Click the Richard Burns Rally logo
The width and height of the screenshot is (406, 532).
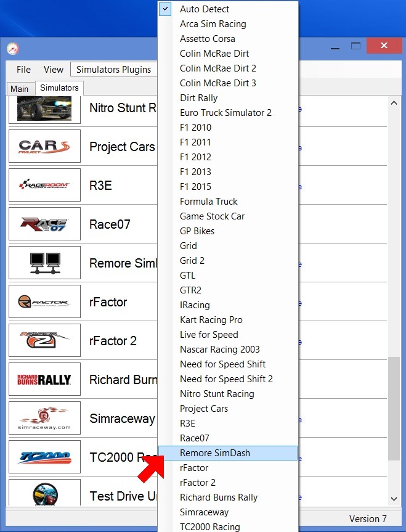(44, 379)
